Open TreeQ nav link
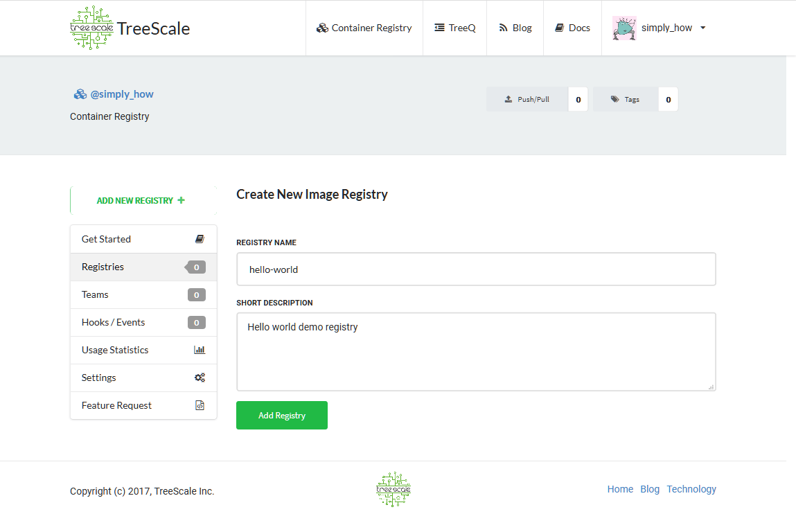Viewport: 796px width, 532px height. [455, 28]
